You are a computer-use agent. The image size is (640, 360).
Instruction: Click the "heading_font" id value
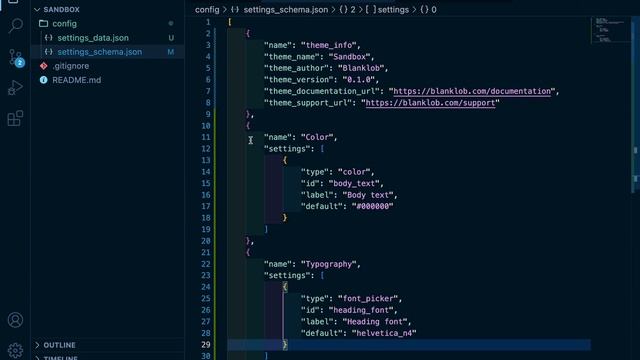pyautogui.click(x=361, y=310)
